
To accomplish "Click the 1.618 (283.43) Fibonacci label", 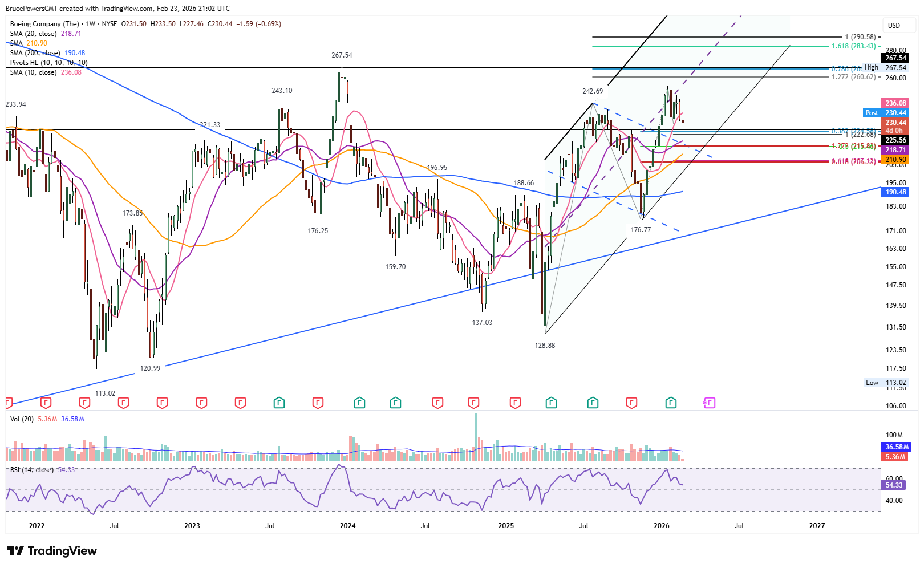I will pos(853,46).
